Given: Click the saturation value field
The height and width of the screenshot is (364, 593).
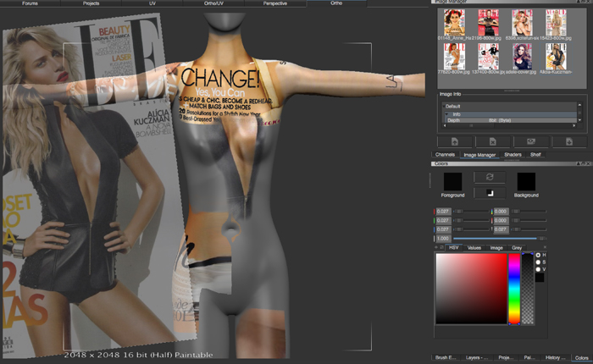Looking at the screenshot, I should click(x=501, y=220).
